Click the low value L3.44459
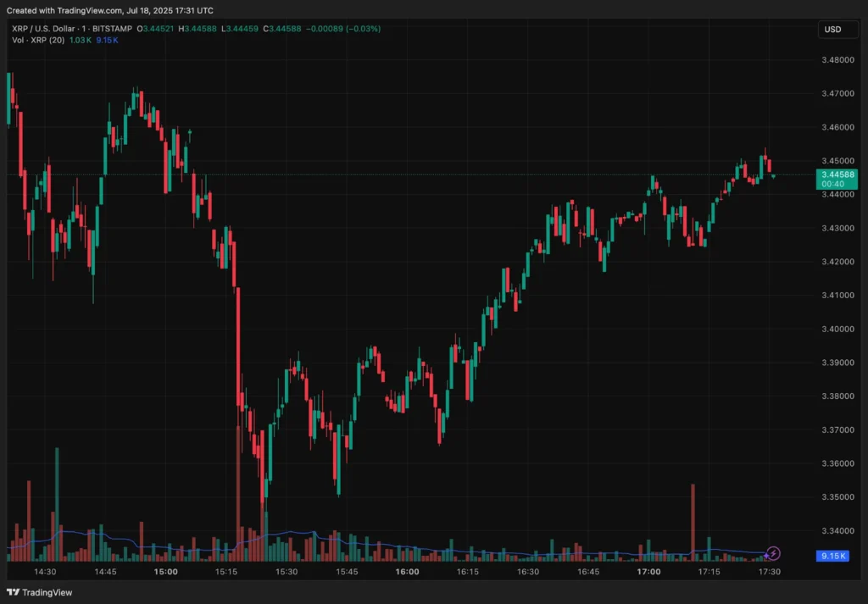Viewport: 868px width, 604px height. click(x=240, y=29)
